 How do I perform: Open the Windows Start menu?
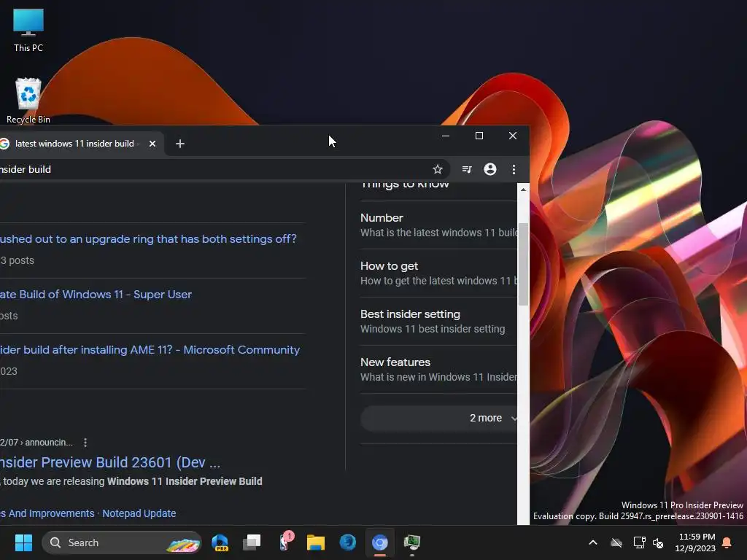[x=23, y=542]
